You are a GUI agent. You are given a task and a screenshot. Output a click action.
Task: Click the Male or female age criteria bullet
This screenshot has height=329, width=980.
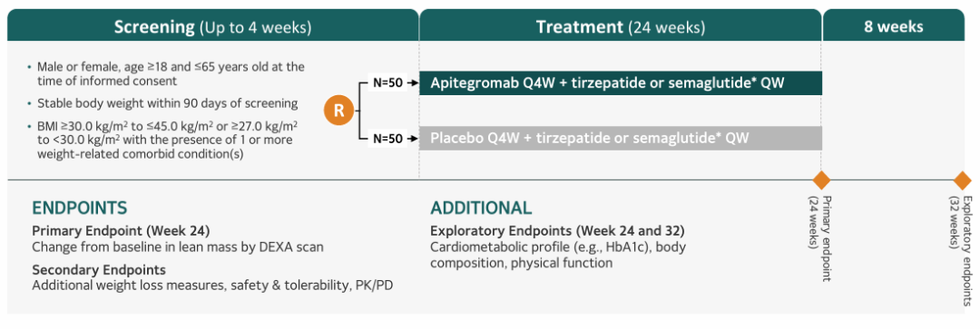(x=166, y=72)
